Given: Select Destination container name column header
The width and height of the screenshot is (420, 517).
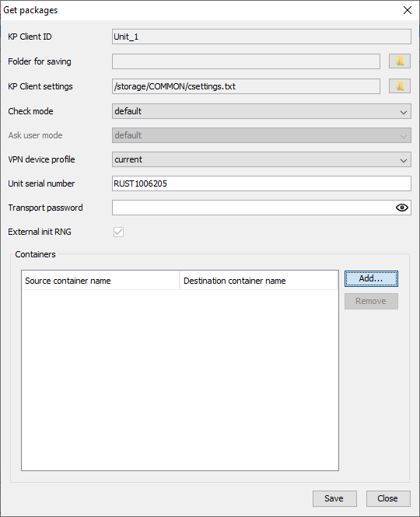Looking at the screenshot, I should tap(259, 281).
